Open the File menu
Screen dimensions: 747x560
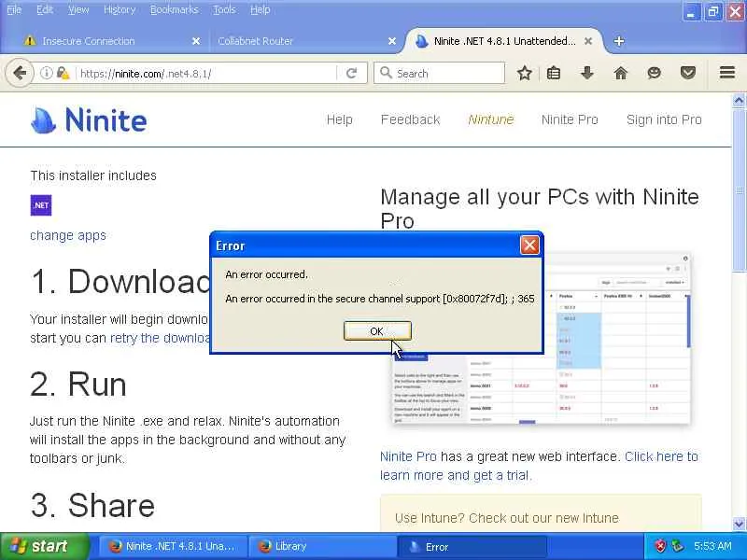click(14, 9)
